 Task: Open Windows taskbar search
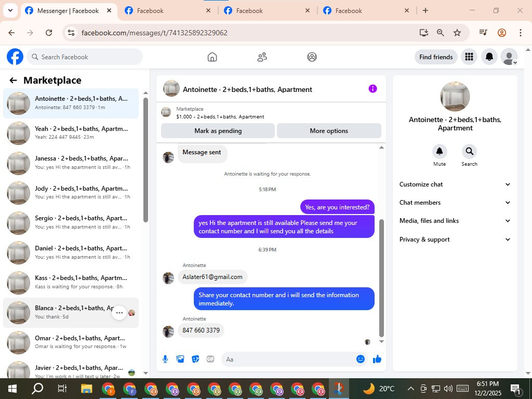[37, 389]
